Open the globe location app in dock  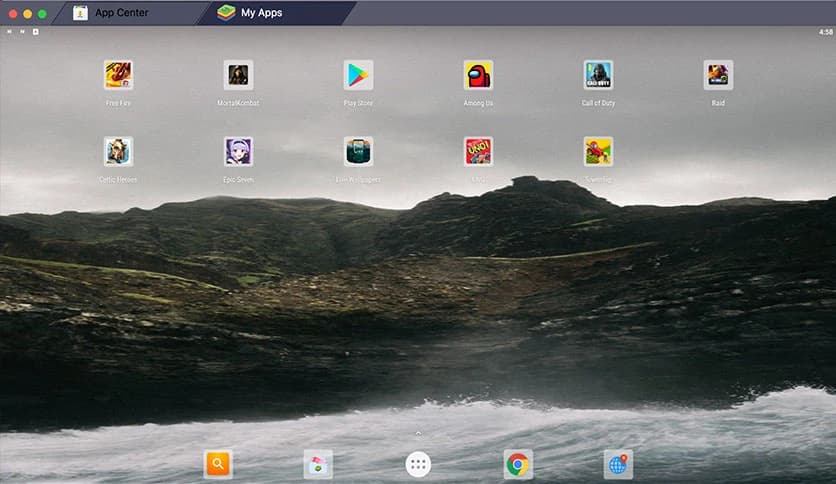point(618,464)
